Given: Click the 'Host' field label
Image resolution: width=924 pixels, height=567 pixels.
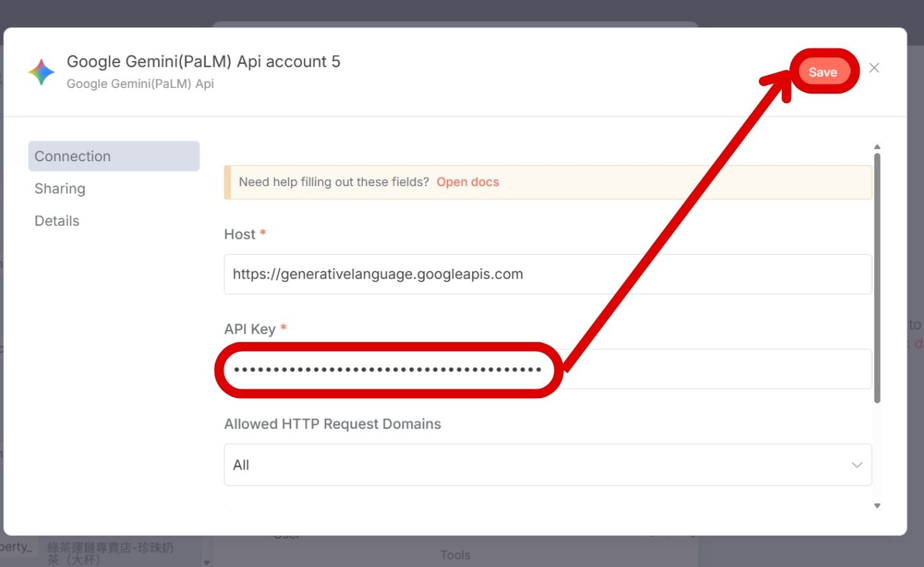Looking at the screenshot, I should point(240,234).
